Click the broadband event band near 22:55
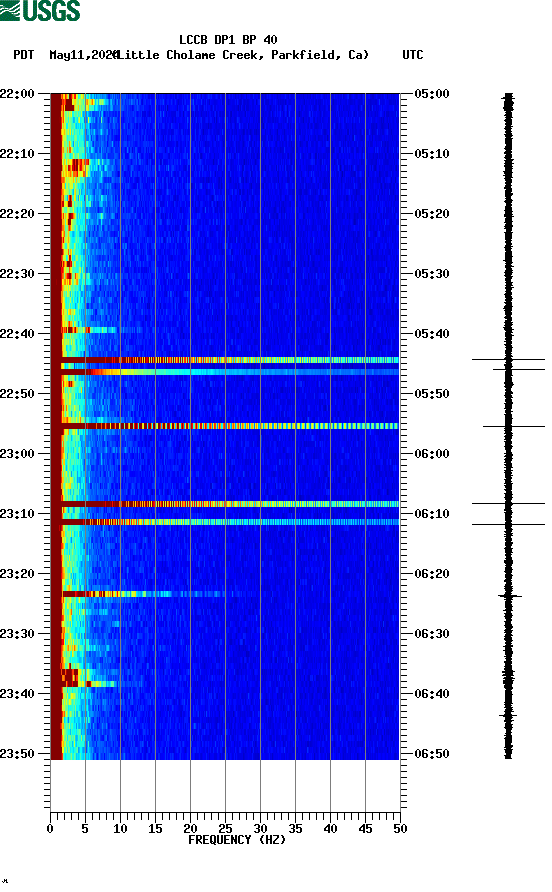This screenshot has width=552, height=892. (x=230, y=426)
